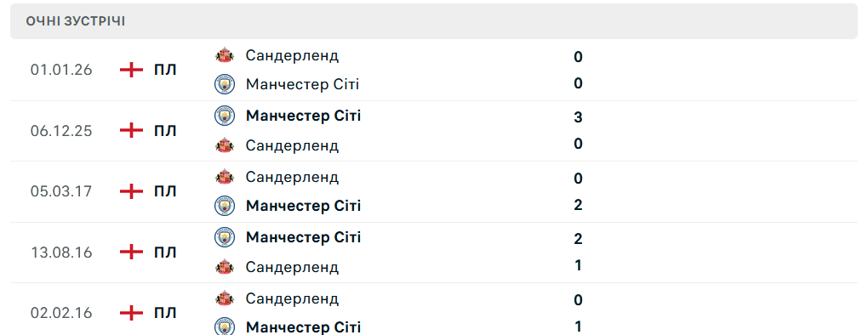Select Сандерленд team name in 01.01.26 match

pos(292,55)
